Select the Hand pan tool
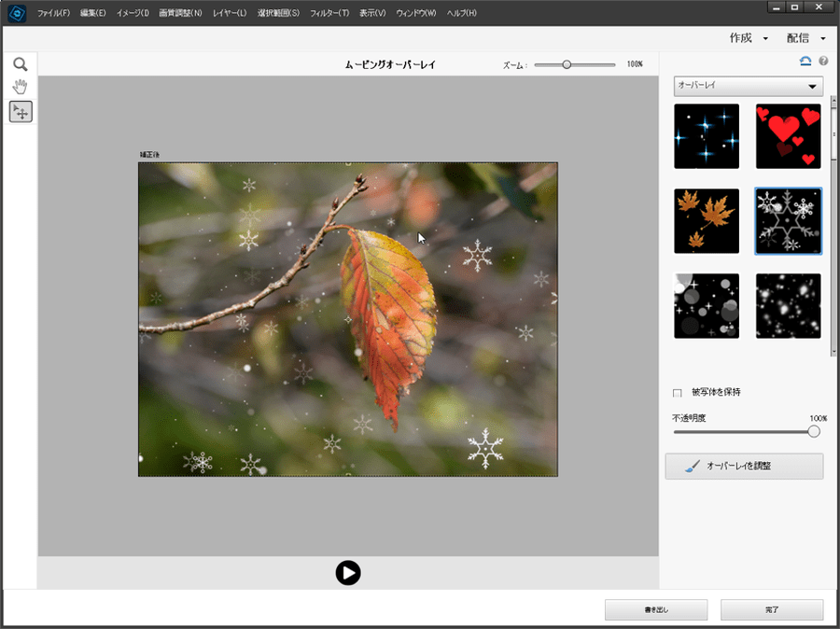Viewport: 840px width, 629px height. coord(20,88)
